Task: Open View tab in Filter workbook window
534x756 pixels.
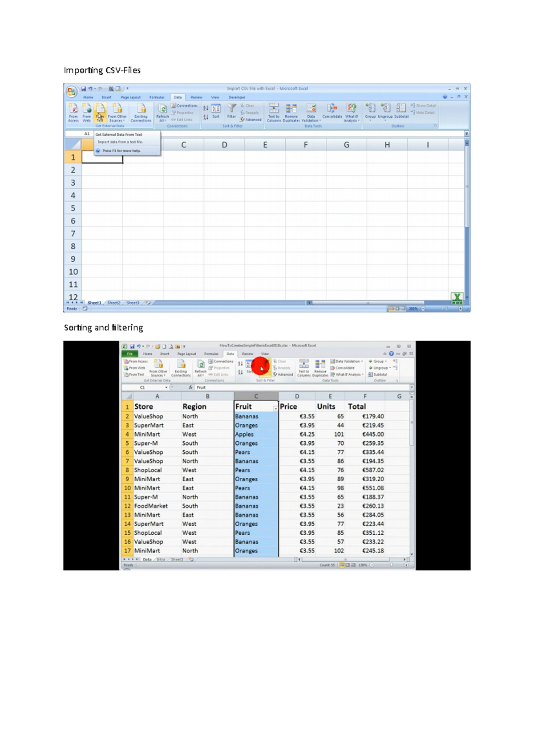Action: point(265,354)
